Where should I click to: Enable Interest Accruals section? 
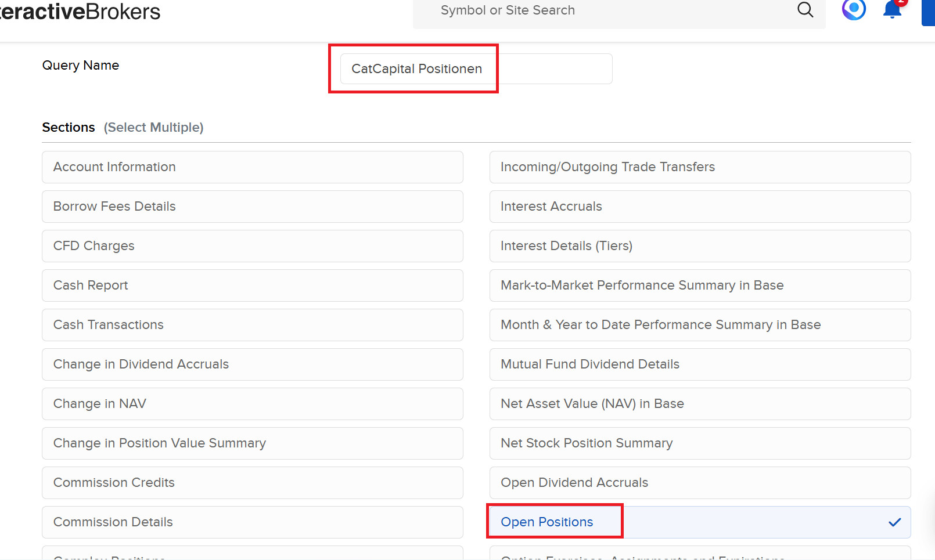coord(700,207)
